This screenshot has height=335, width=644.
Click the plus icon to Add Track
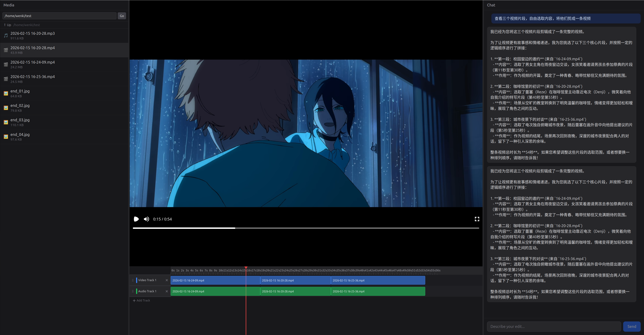click(134, 300)
